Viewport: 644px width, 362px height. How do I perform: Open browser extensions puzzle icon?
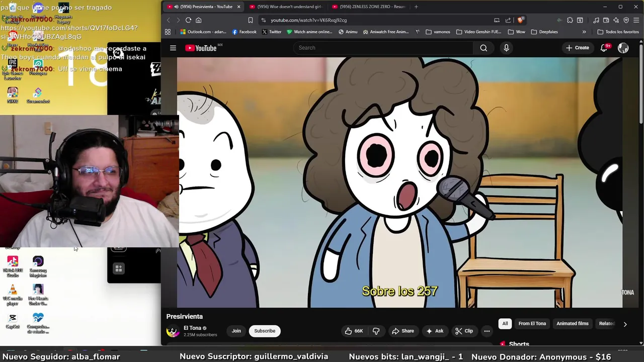click(570, 20)
